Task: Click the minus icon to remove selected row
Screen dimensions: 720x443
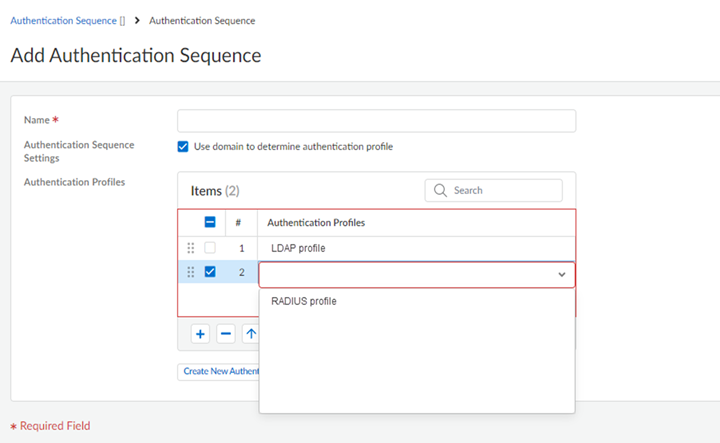Action: tap(226, 334)
